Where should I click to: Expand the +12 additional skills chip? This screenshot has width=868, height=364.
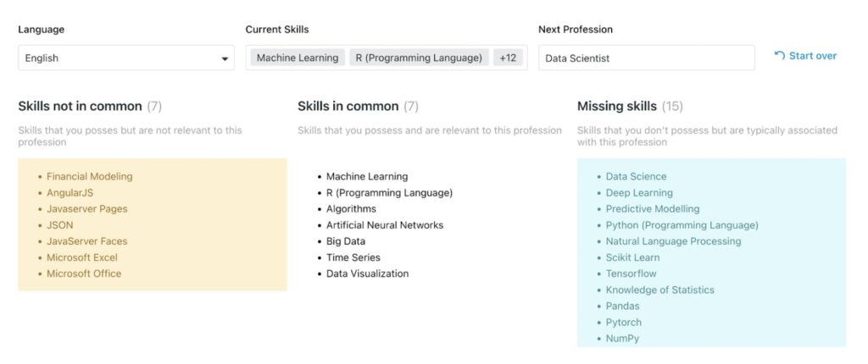[x=508, y=58]
